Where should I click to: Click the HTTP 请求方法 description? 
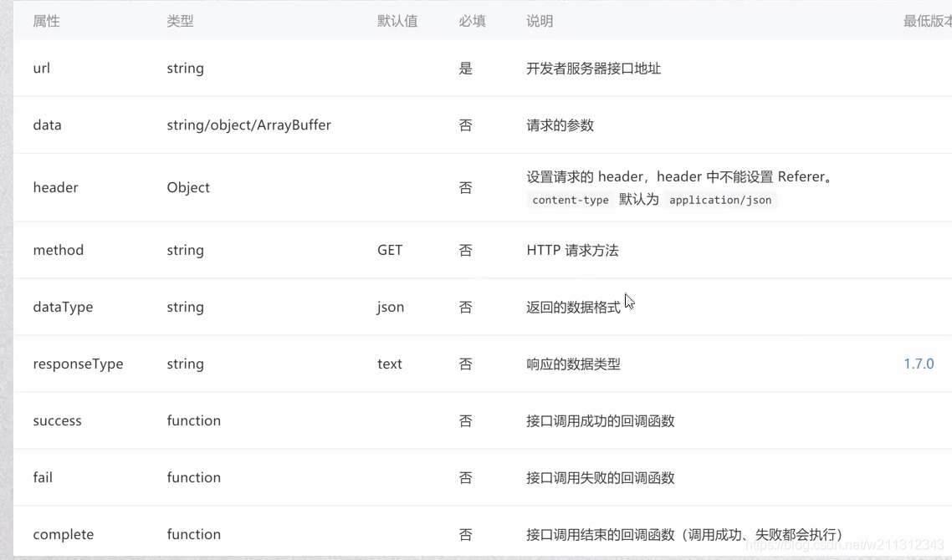572,250
